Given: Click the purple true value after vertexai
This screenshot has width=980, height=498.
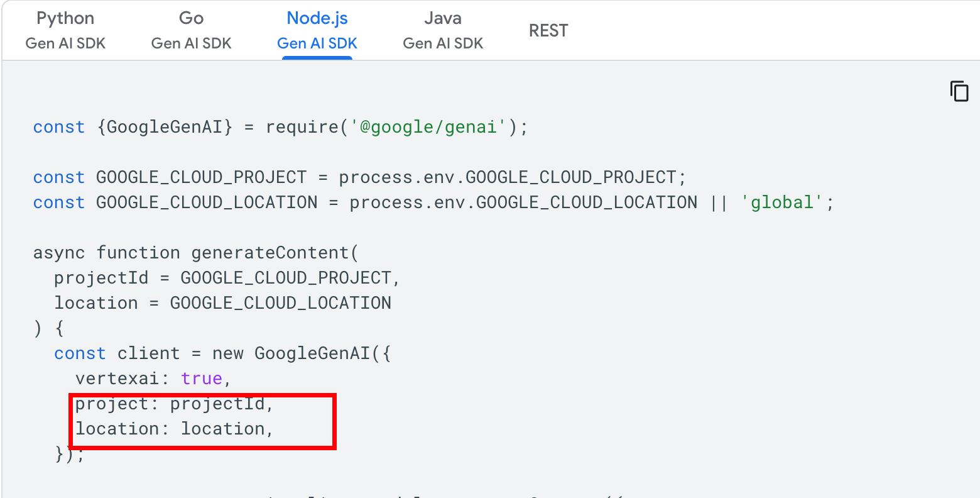Looking at the screenshot, I should [201, 379].
